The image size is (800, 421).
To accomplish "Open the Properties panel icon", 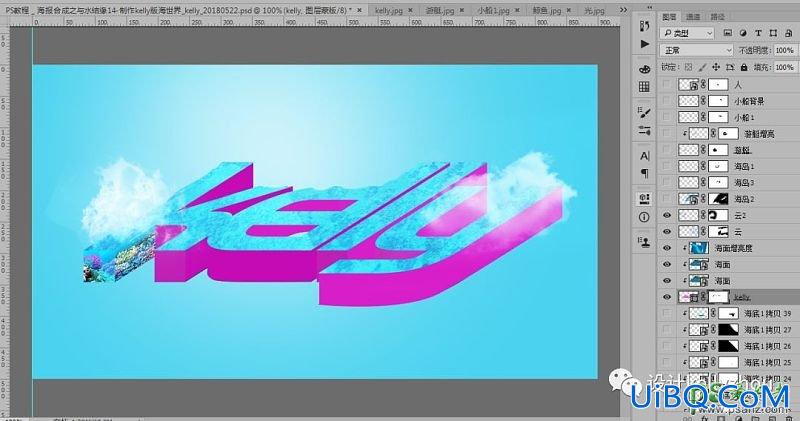I will (x=644, y=199).
